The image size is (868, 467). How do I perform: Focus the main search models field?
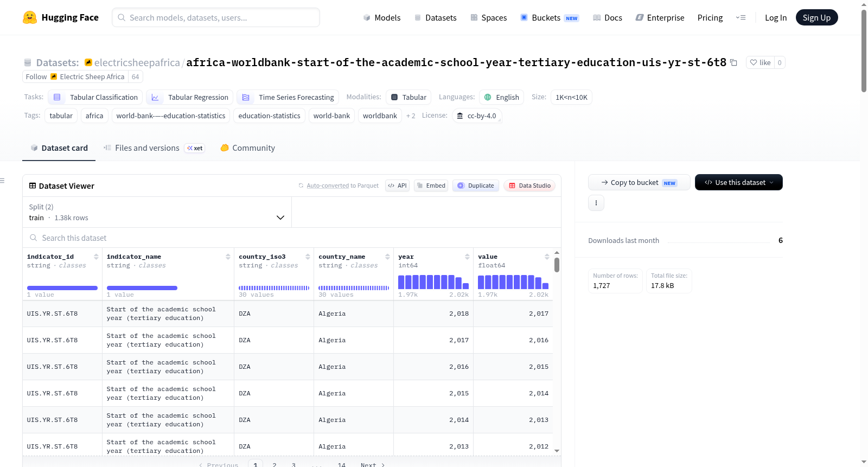pyautogui.click(x=216, y=17)
